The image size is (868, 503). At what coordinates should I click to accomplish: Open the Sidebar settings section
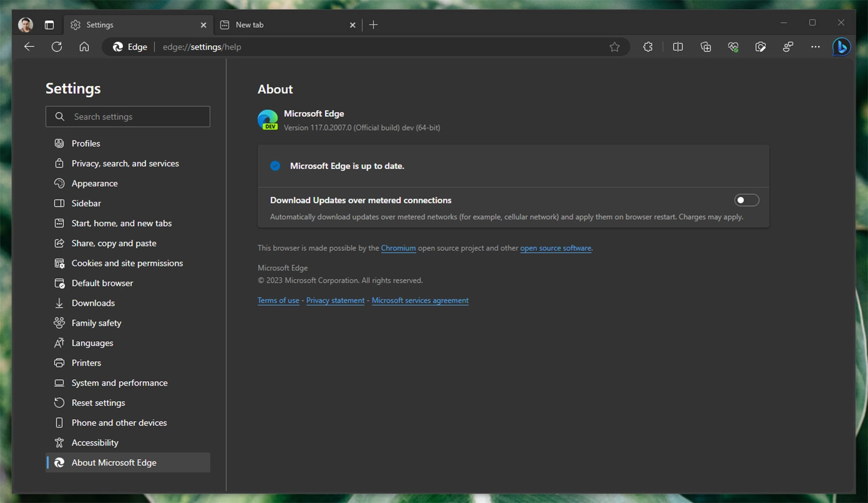pos(128,204)
